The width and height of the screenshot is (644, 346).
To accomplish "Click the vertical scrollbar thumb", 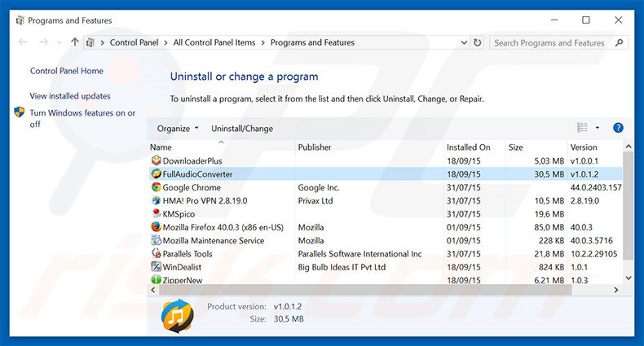I will click(629, 206).
